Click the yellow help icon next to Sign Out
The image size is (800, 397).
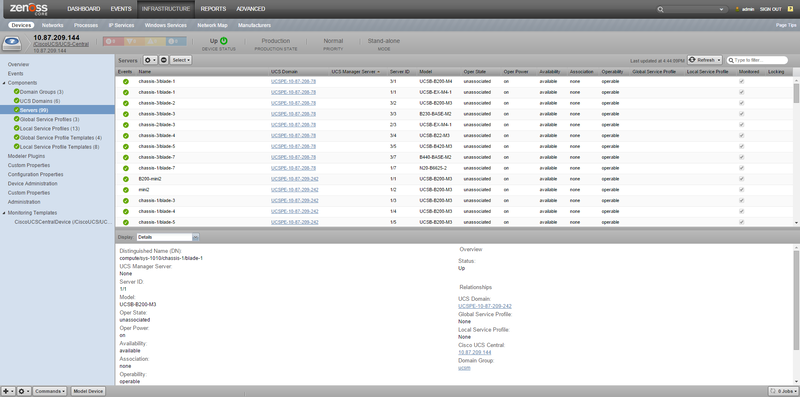pyautogui.click(x=790, y=9)
